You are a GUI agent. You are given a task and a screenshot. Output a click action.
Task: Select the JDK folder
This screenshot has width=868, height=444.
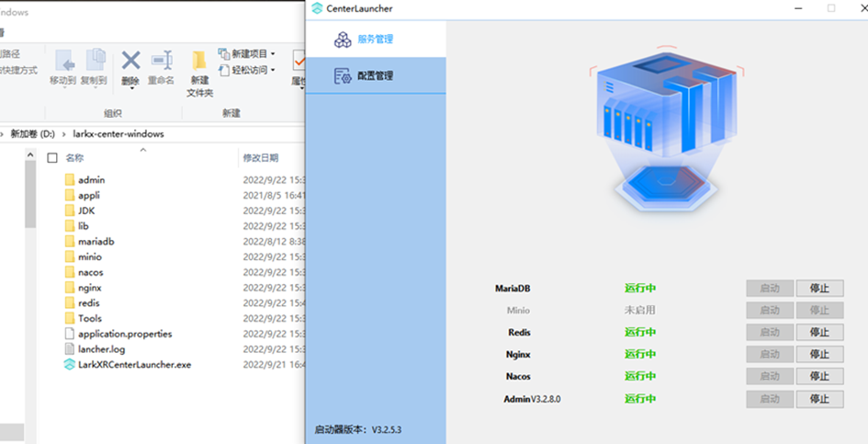[x=86, y=211]
